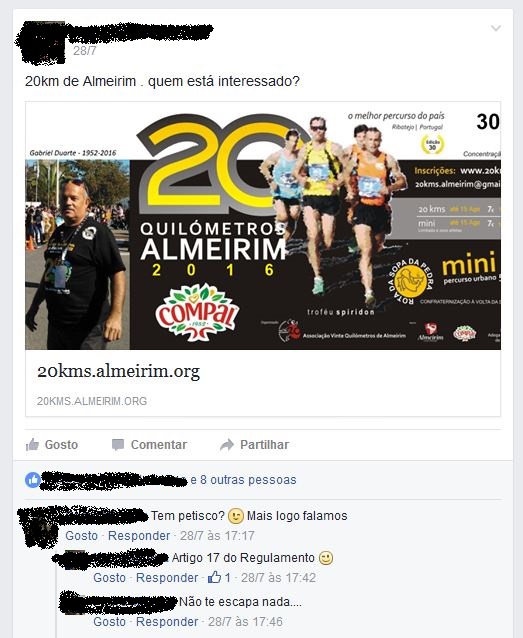Image resolution: width=523 pixels, height=638 pixels.
Task: Click the blue like reaction icon
Action: point(33,480)
